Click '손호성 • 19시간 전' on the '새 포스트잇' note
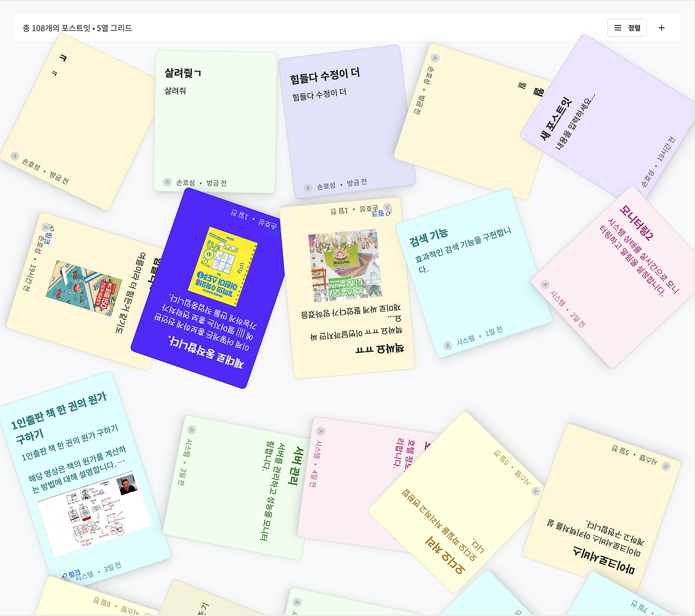 pyautogui.click(x=659, y=162)
